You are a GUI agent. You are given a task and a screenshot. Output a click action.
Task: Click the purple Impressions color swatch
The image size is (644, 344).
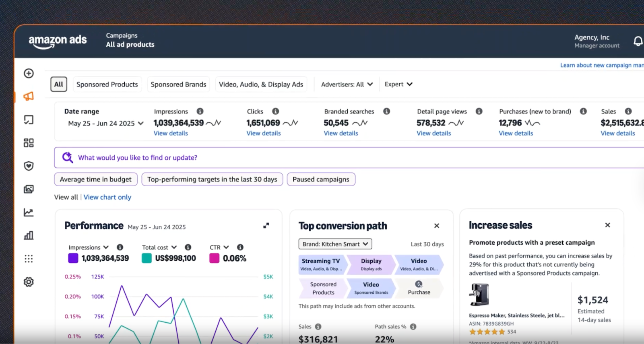(73, 258)
